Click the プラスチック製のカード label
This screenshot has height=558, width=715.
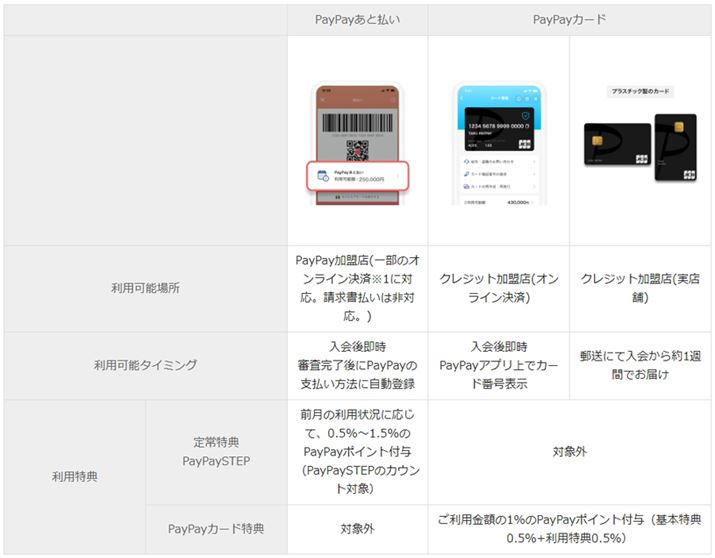(x=640, y=91)
